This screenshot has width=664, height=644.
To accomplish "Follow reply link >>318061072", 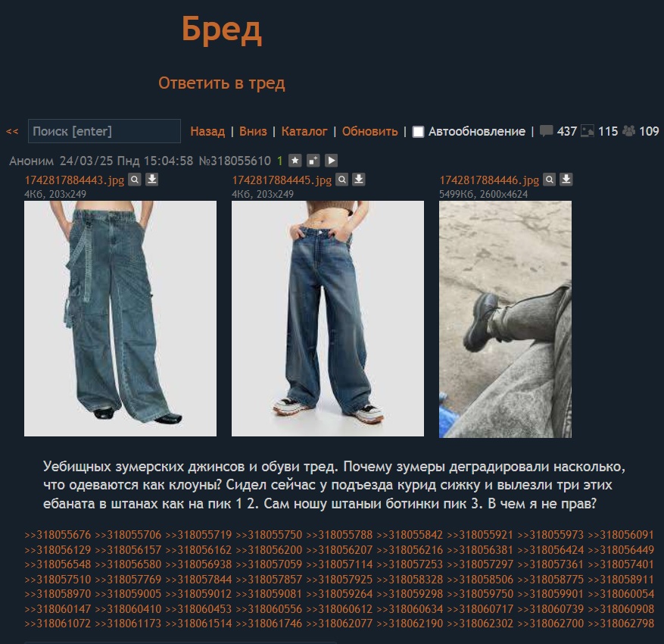I will pyautogui.click(x=58, y=624).
